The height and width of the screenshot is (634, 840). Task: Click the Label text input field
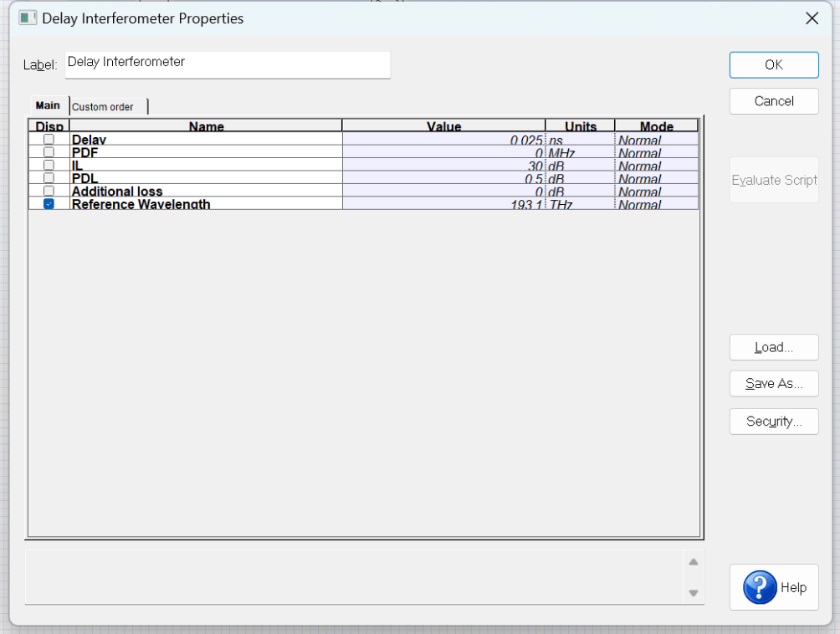[228, 64]
